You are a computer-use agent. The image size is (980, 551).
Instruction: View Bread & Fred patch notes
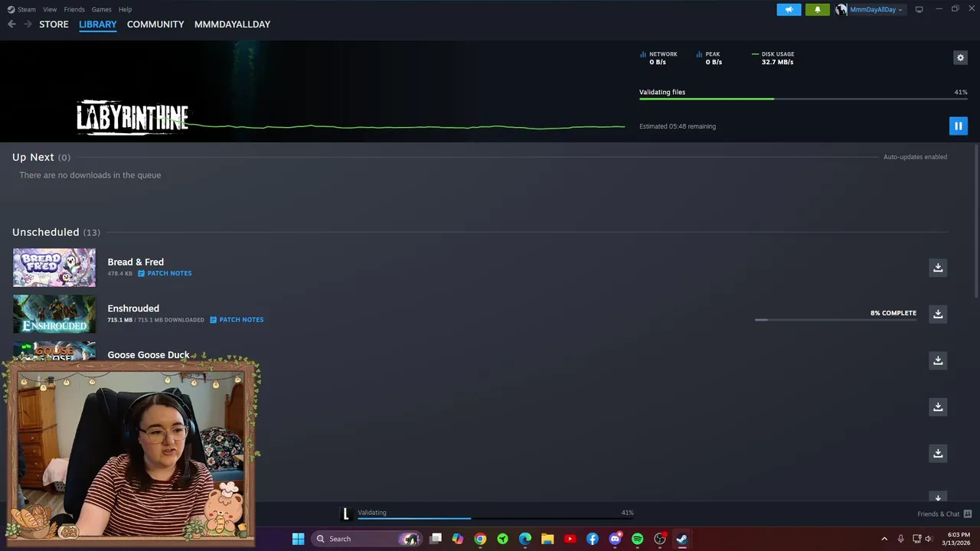coord(165,273)
